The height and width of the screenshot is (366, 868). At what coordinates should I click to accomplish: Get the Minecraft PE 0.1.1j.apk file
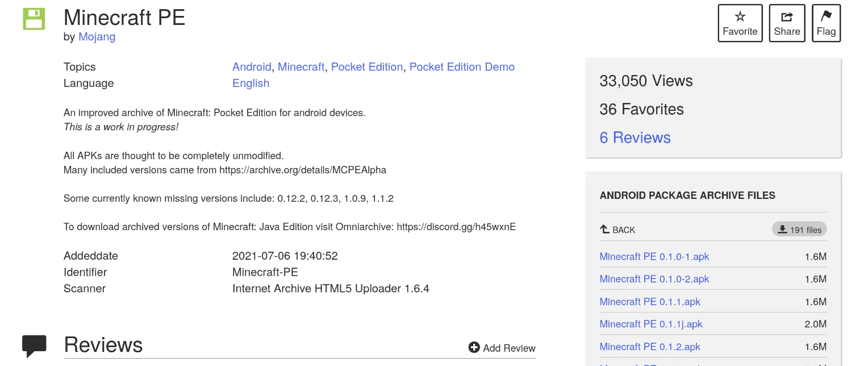pyautogui.click(x=651, y=324)
